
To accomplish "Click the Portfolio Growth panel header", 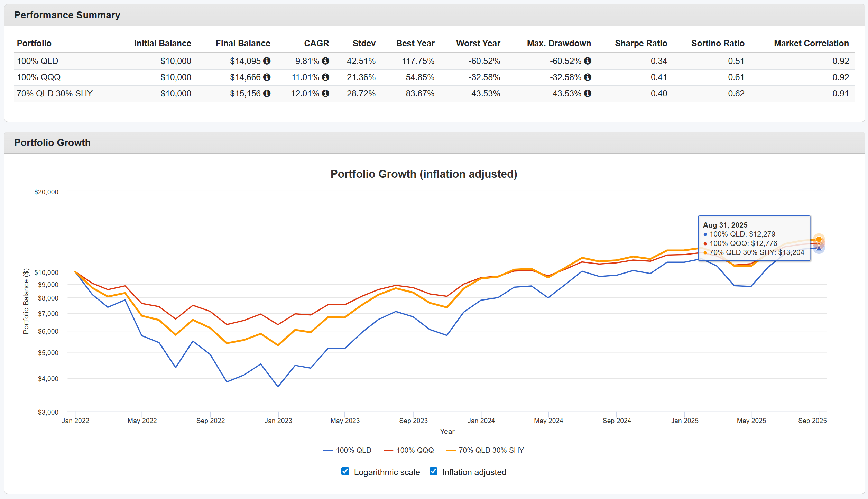I will [52, 142].
